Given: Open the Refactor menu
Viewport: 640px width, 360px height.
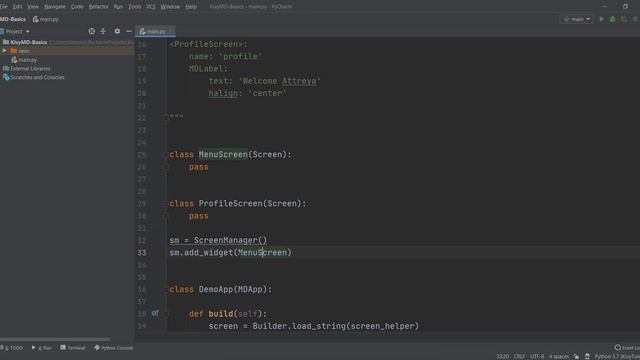Looking at the screenshot, I should (x=98, y=7).
